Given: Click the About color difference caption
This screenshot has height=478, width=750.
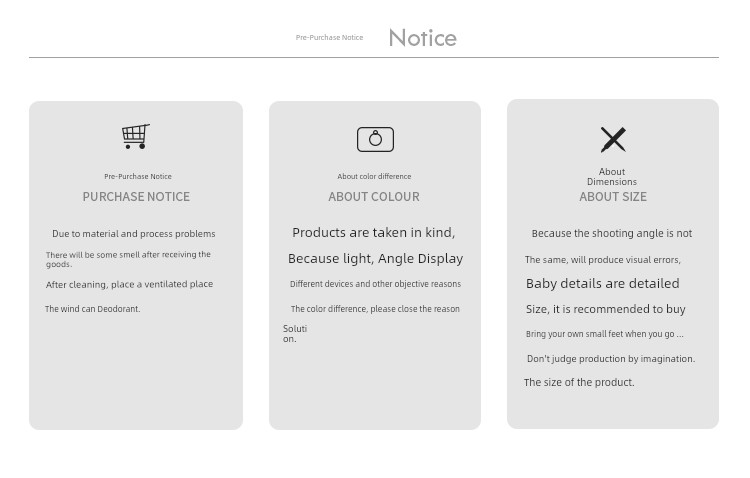Looking at the screenshot, I should 374,177.
